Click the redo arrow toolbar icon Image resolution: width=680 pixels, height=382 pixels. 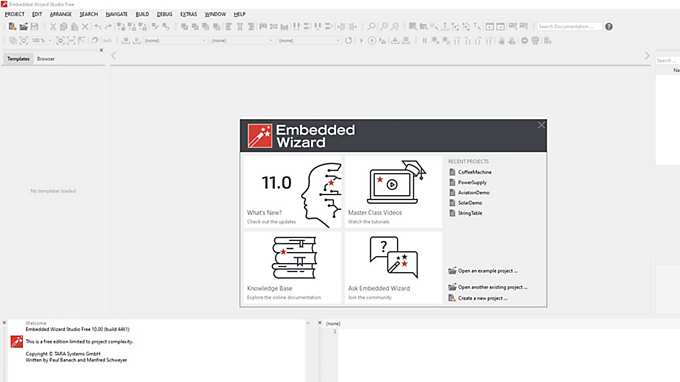pos(108,26)
